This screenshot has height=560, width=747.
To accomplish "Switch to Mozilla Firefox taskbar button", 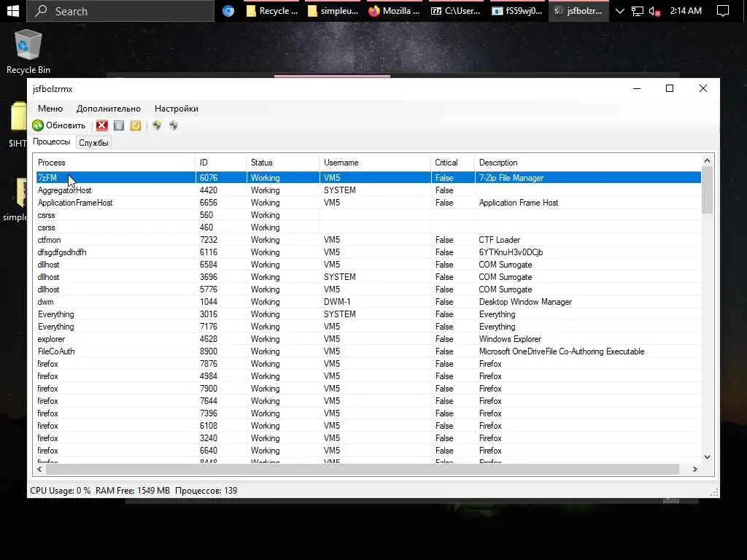I will [x=394, y=11].
